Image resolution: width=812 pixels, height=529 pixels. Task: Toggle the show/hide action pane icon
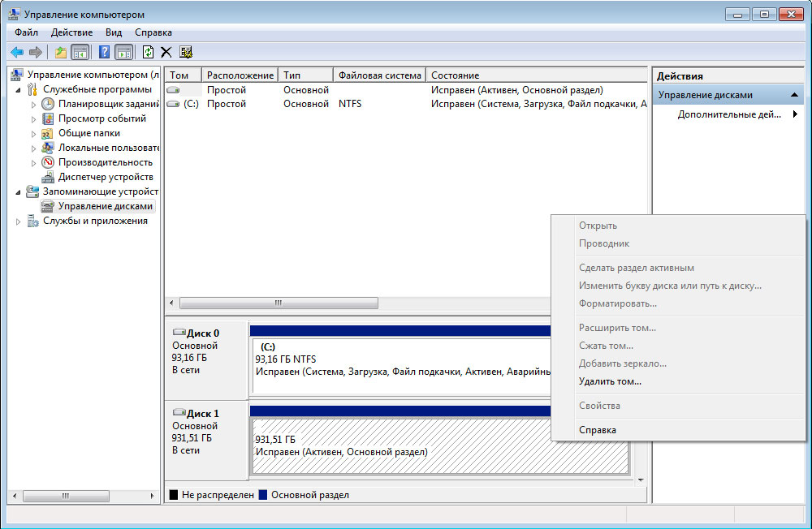tap(123, 52)
